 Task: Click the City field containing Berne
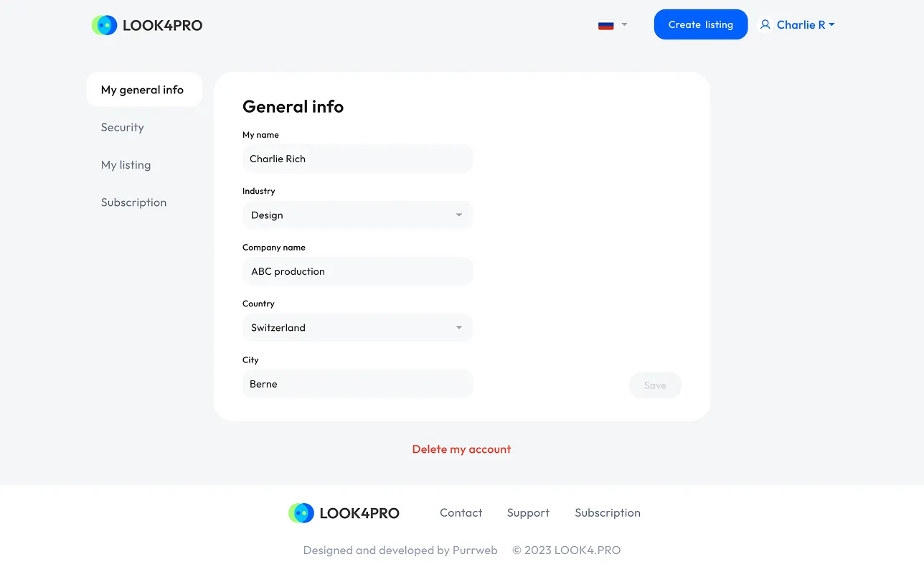358,384
